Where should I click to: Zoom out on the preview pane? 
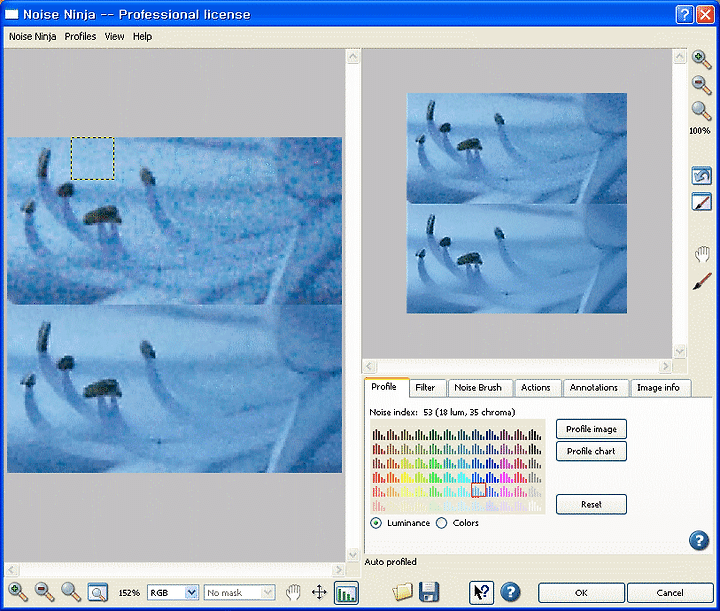click(701, 85)
